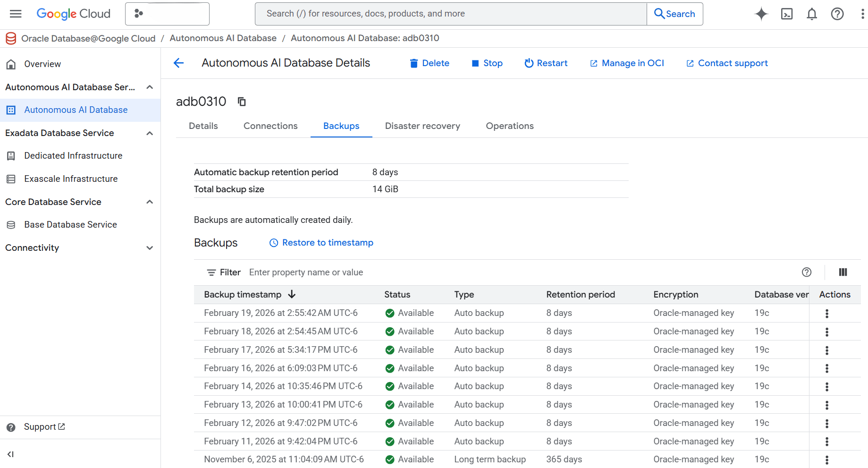868x468 pixels.
Task: Open the notifications bell
Action: point(812,14)
